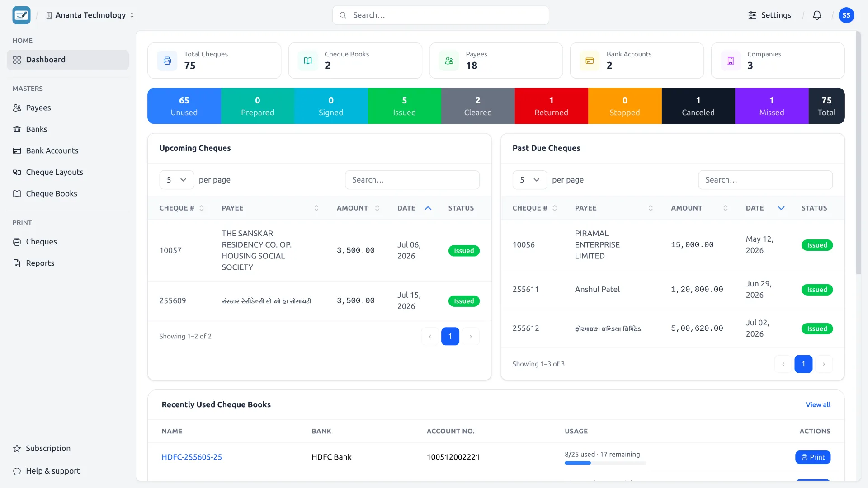Open the Dashboard menu item
The width and height of the screenshot is (868, 488).
(68, 60)
